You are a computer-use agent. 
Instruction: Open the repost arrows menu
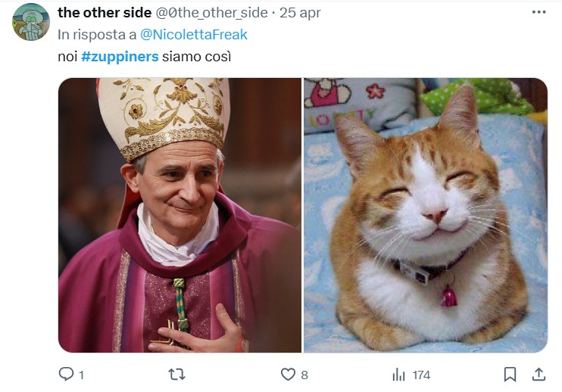click(176, 375)
